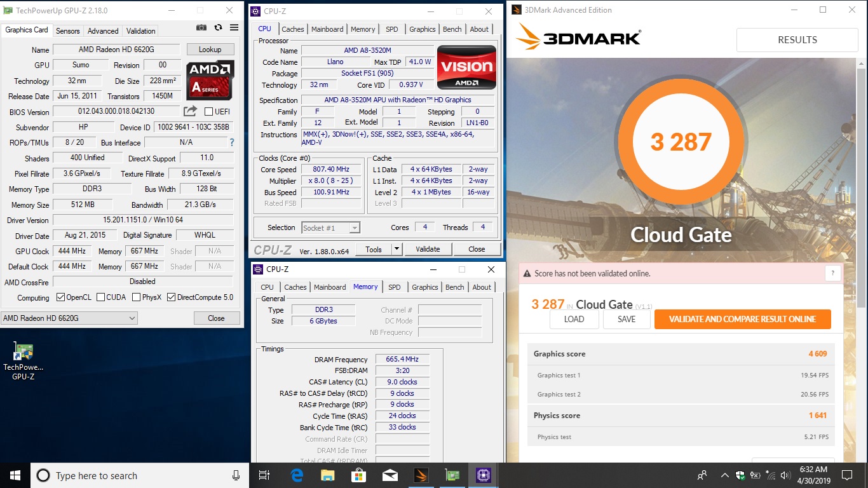Click the Type here to search box
The image size is (868, 488).
[140, 475]
